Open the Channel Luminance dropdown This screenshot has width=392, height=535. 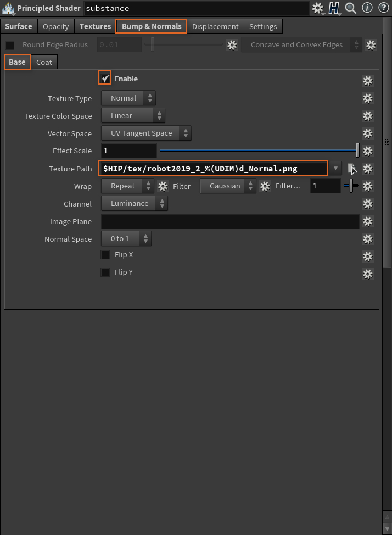(135, 204)
